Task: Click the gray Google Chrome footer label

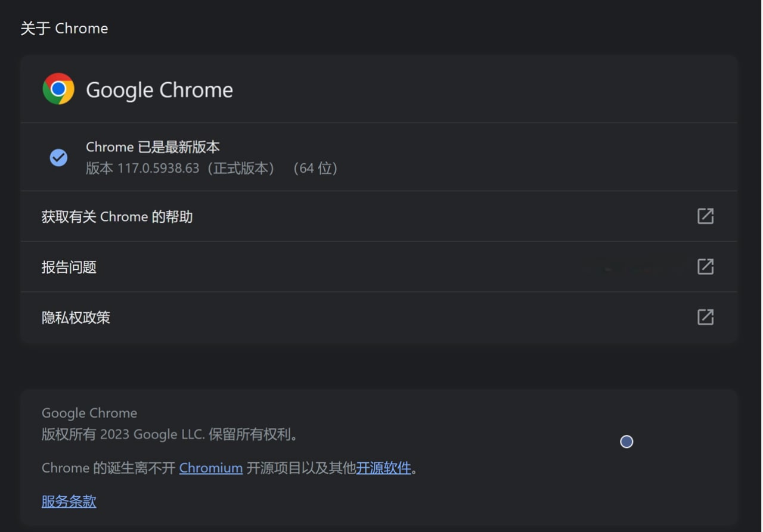Action: [x=89, y=413]
